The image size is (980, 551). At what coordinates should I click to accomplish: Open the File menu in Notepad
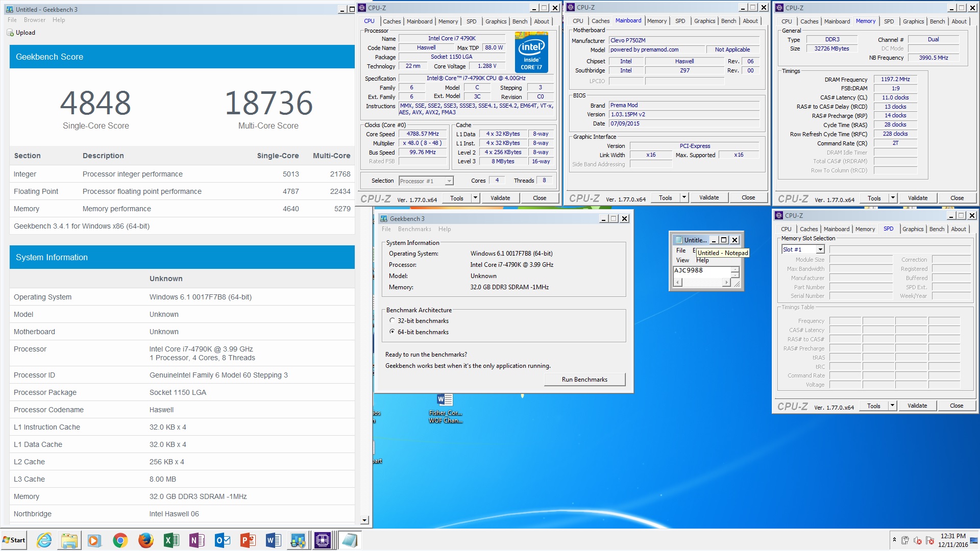pyautogui.click(x=680, y=251)
